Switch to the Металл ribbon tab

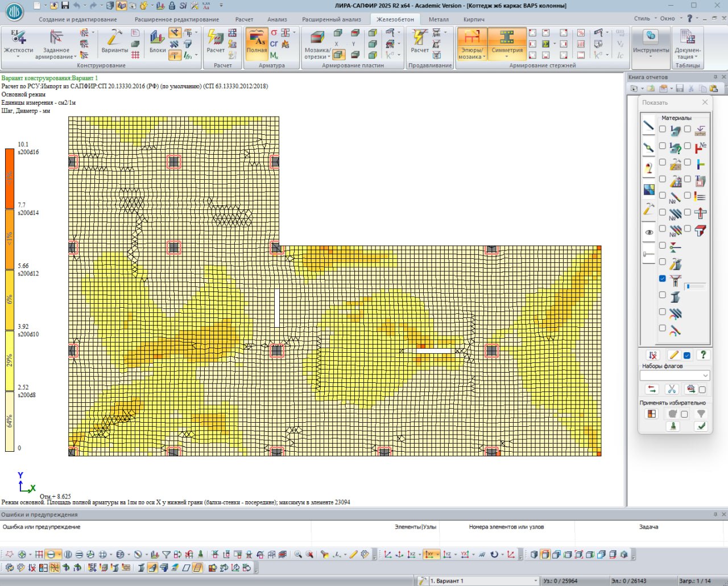click(439, 19)
